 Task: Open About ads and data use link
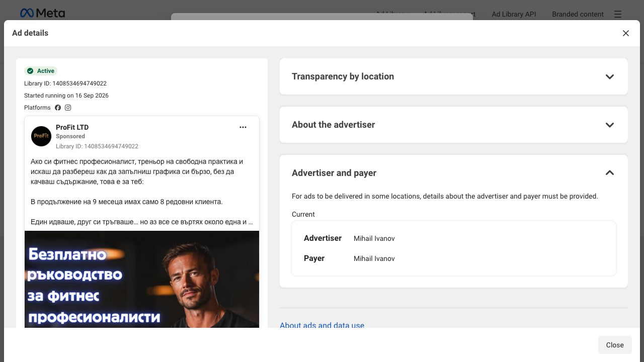pyautogui.click(x=322, y=325)
